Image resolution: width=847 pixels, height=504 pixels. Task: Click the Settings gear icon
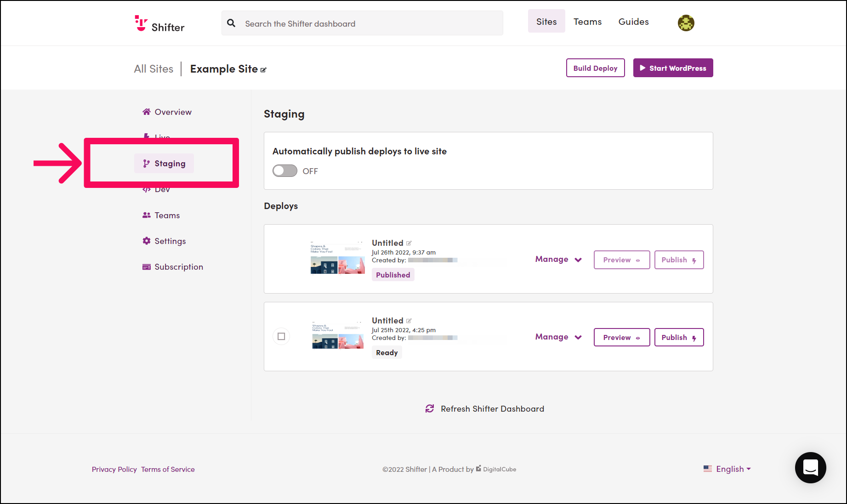(x=147, y=241)
